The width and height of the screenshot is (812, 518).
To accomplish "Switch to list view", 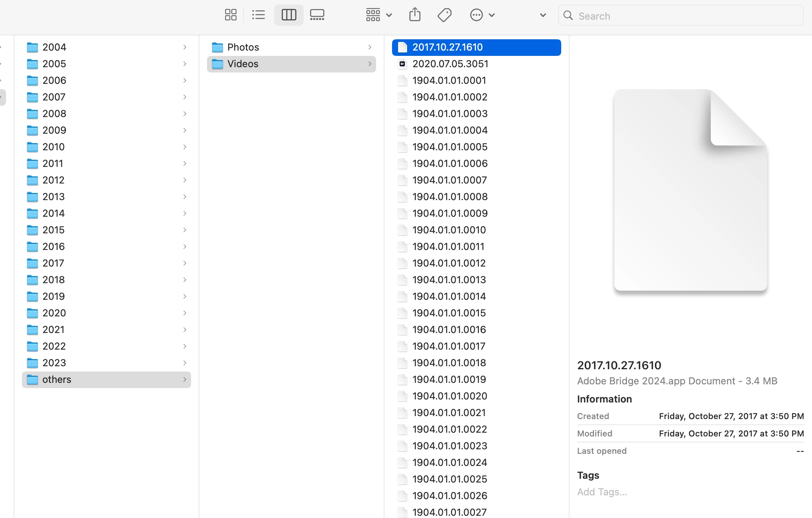I will point(259,15).
